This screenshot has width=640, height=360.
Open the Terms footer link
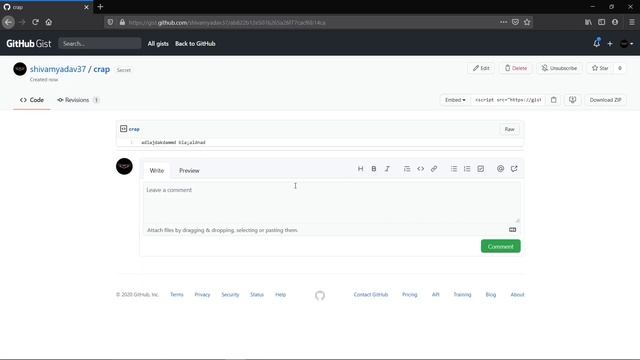point(177,295)
